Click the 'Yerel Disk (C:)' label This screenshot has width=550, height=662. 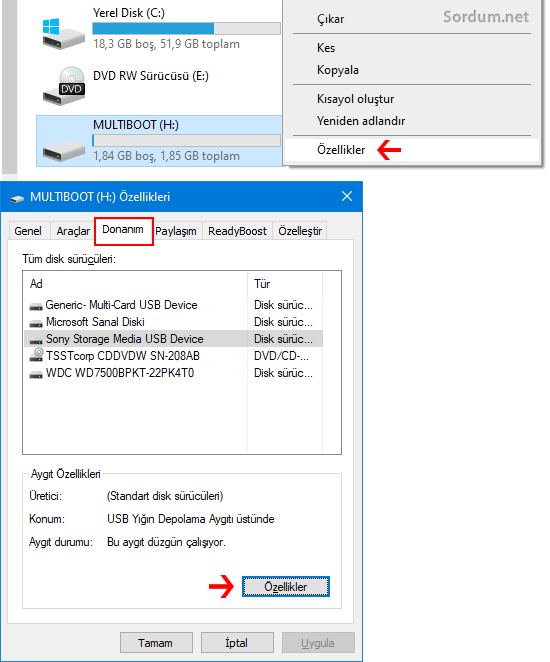(x=129, y=13)
